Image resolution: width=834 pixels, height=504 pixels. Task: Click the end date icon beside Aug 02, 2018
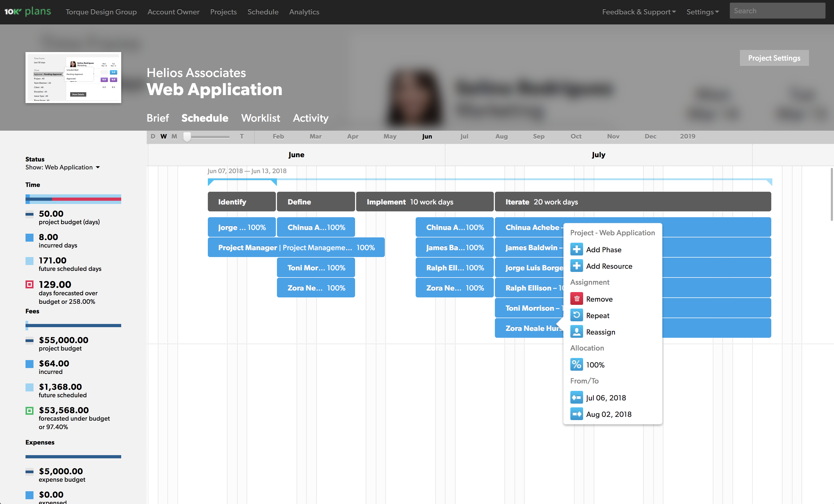click(x=576, y=414)
